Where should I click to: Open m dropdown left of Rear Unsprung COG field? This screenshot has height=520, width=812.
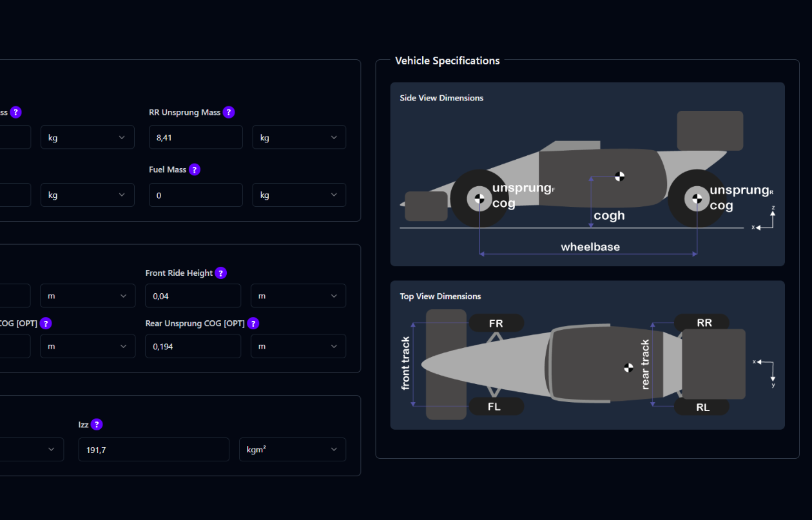(88, 346)
